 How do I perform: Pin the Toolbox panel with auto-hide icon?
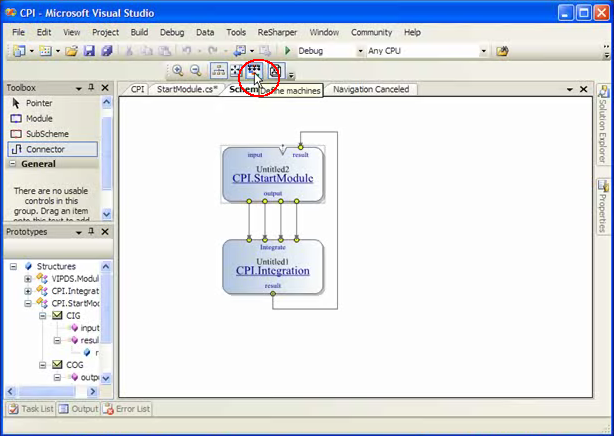91,88
